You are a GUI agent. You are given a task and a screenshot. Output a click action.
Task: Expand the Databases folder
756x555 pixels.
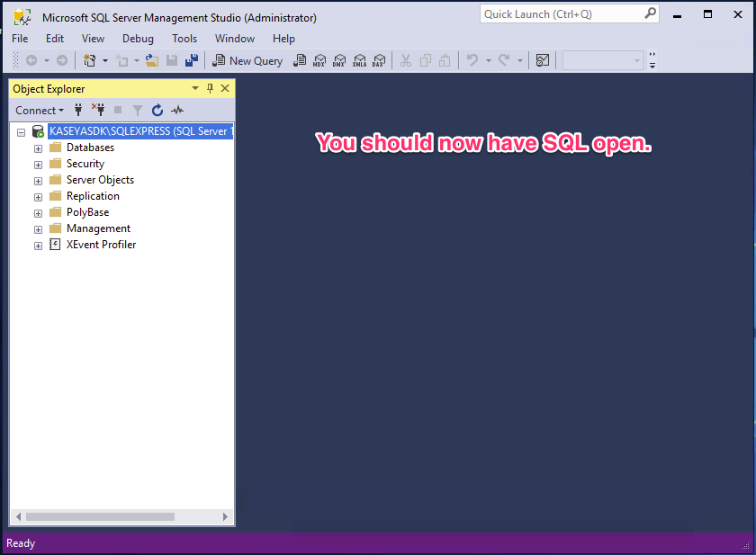(38, 148)
